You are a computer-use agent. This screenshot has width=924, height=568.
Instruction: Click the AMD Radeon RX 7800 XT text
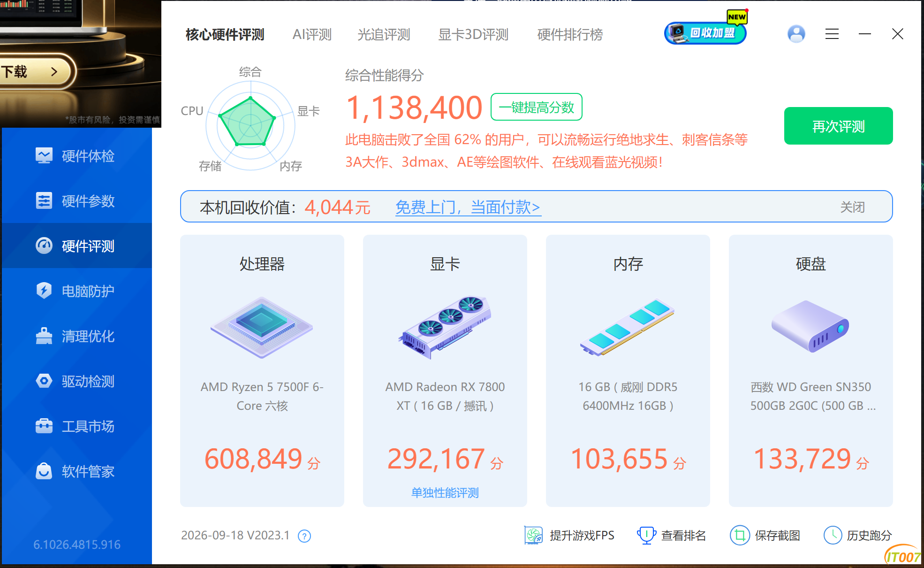[x=445, y=396]
